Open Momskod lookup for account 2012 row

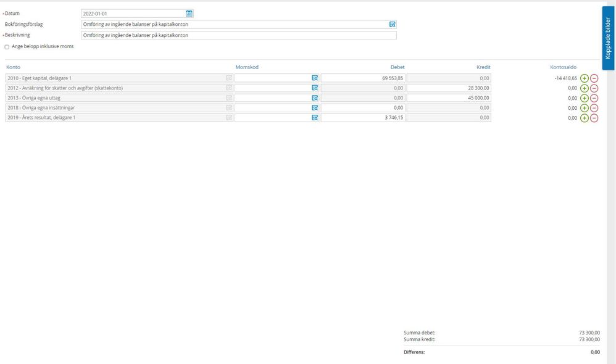pos(314,88)
